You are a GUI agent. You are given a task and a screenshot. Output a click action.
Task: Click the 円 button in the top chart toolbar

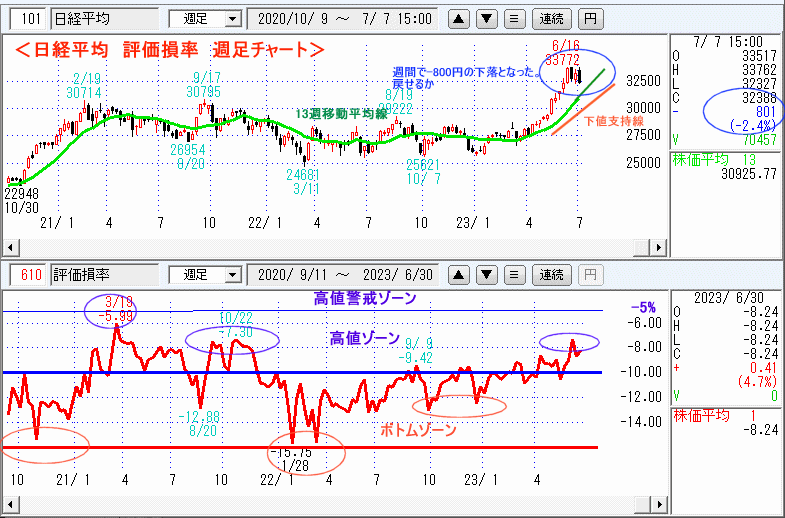click(591, 19)
